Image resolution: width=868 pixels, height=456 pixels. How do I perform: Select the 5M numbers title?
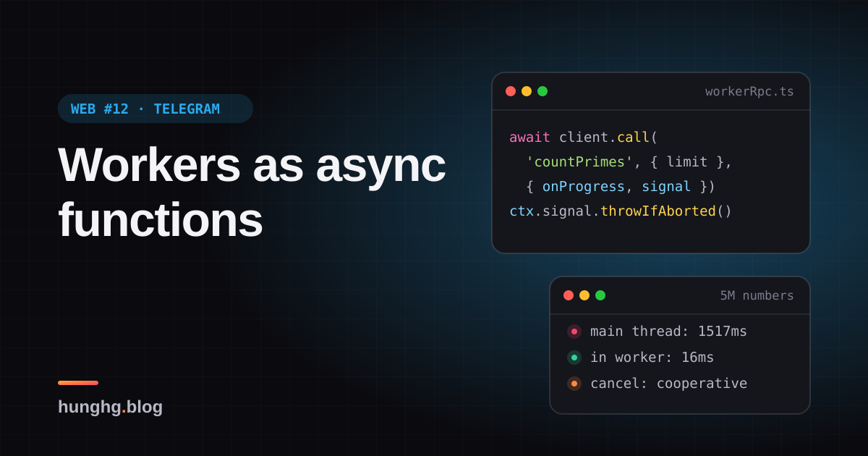click(x=757, y=295)
